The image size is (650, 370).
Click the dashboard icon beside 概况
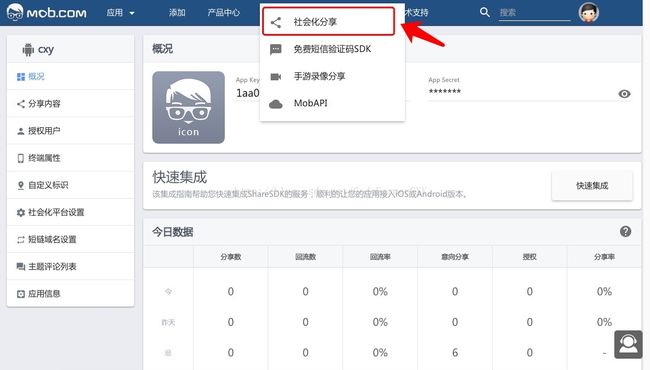click(x=21, y=77)
